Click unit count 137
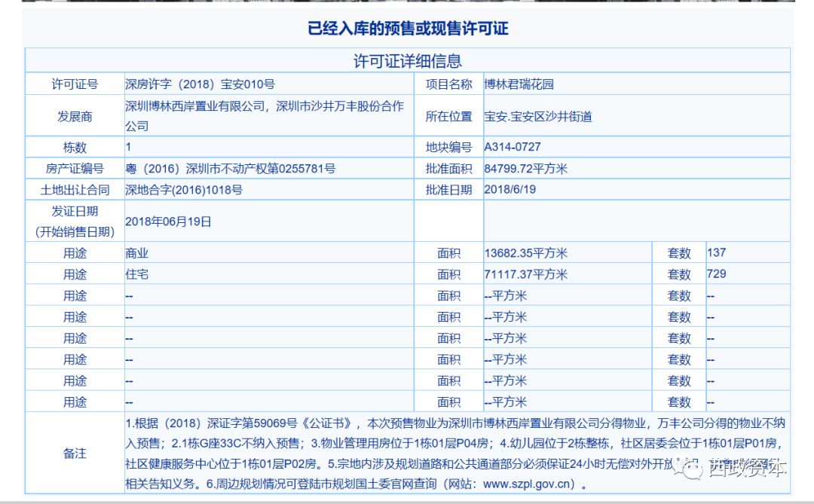 pyautogui.click(x=717, y=253)
